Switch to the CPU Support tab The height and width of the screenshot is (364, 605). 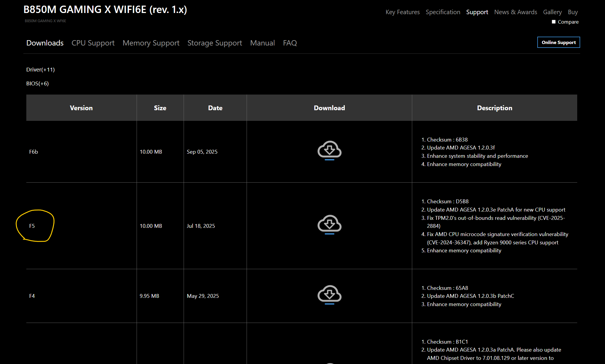93,43
